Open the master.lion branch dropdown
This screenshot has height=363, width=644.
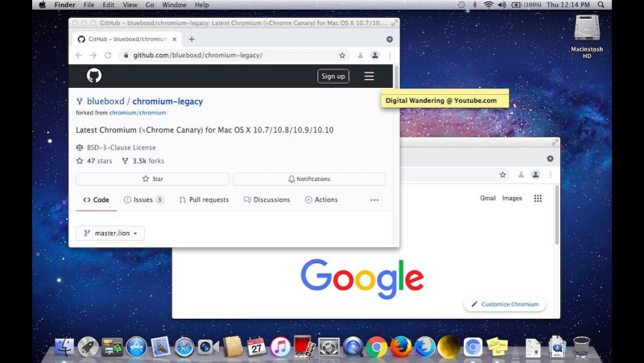tap(110, 233)
